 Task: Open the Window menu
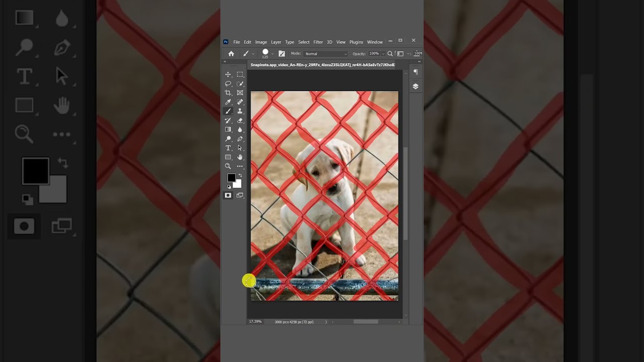pos(375,42)
